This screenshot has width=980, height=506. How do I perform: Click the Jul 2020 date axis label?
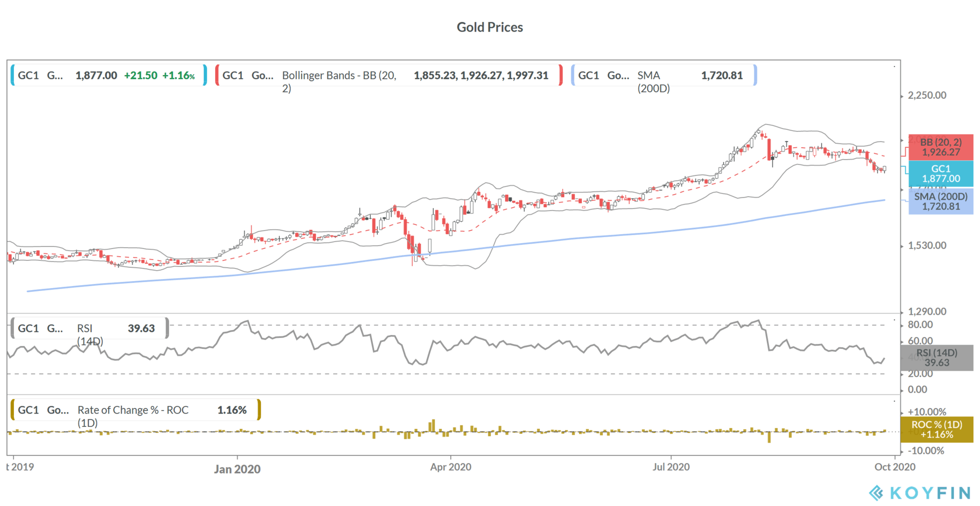(671, 467)
